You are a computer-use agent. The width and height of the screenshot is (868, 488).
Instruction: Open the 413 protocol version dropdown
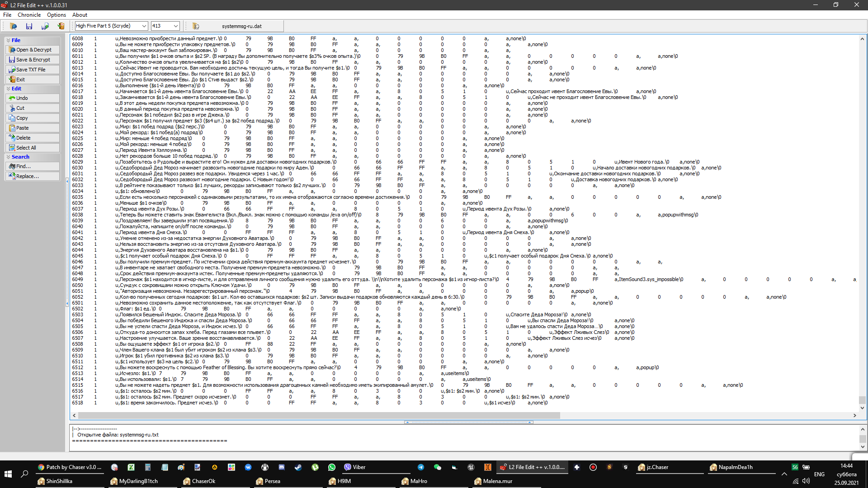tap(176, 26)
